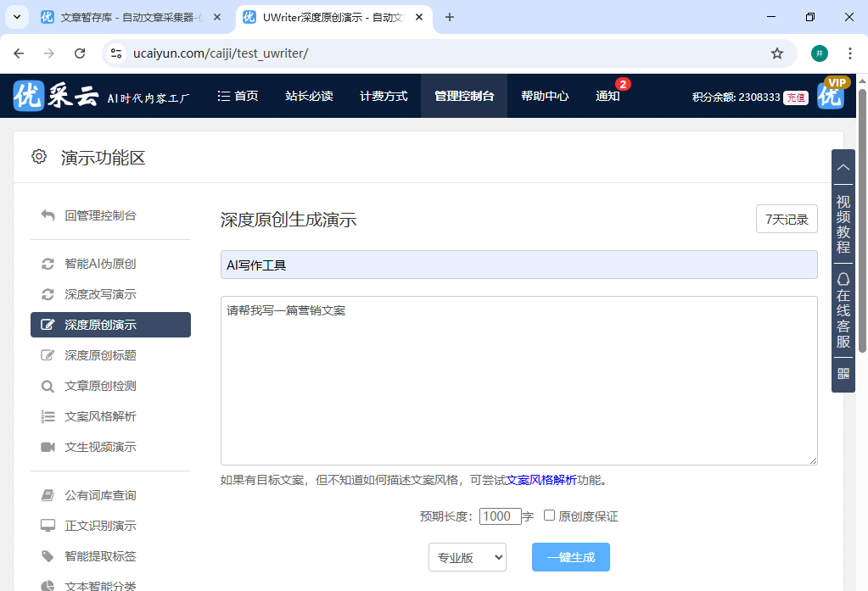Open the 专业版 version dropdown

pos(467,557)
